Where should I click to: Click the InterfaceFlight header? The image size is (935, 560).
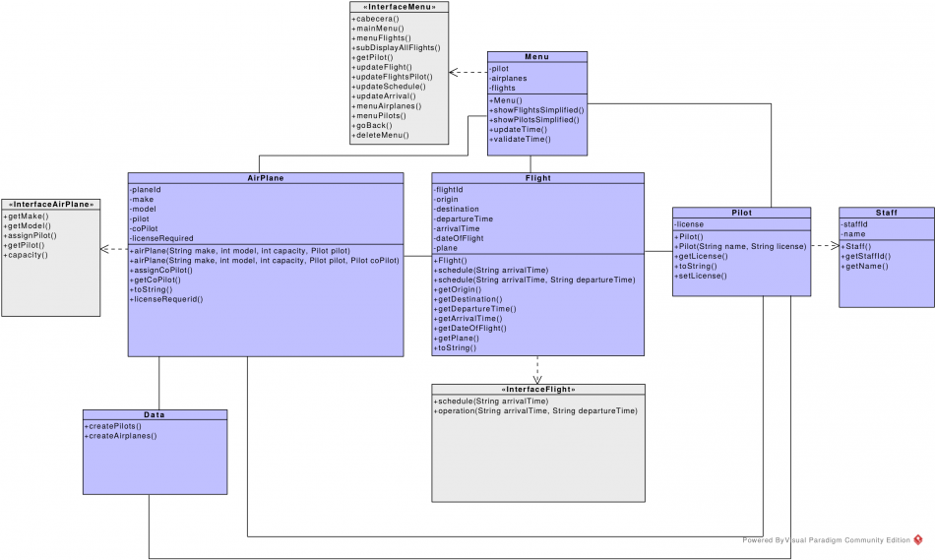pyautogui.click(x=538, y=390)
